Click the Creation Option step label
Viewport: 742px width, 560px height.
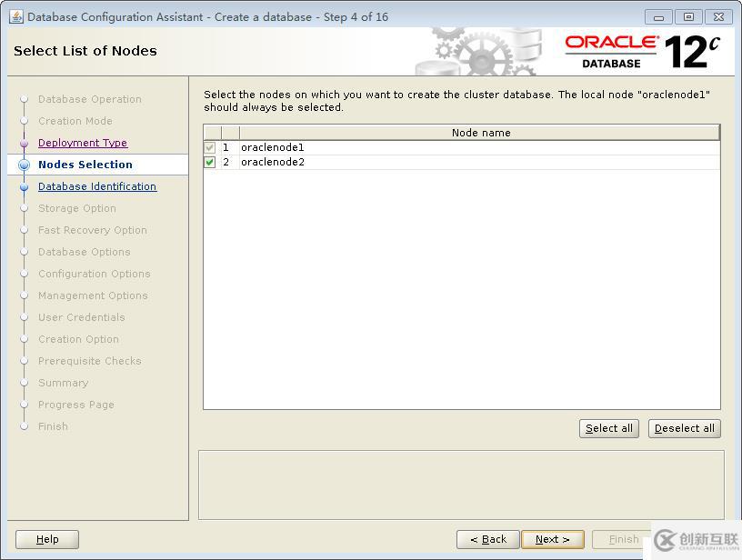[x=78, y=339]
